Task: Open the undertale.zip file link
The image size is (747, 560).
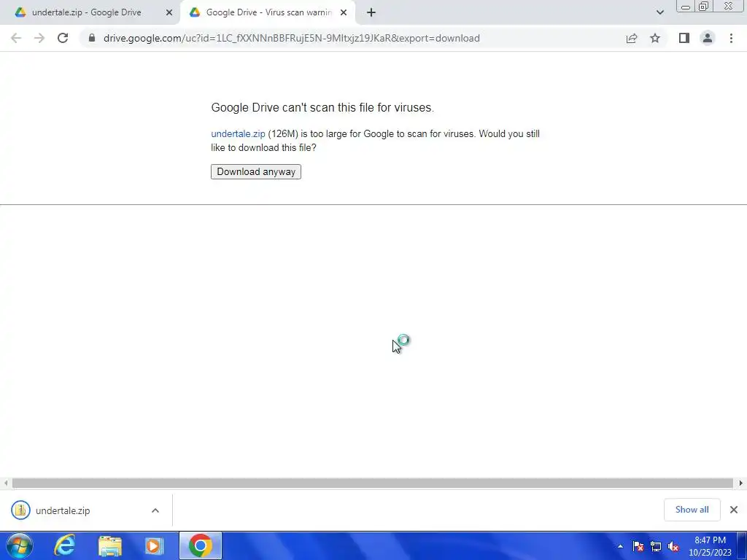Action: click(238, 134)
